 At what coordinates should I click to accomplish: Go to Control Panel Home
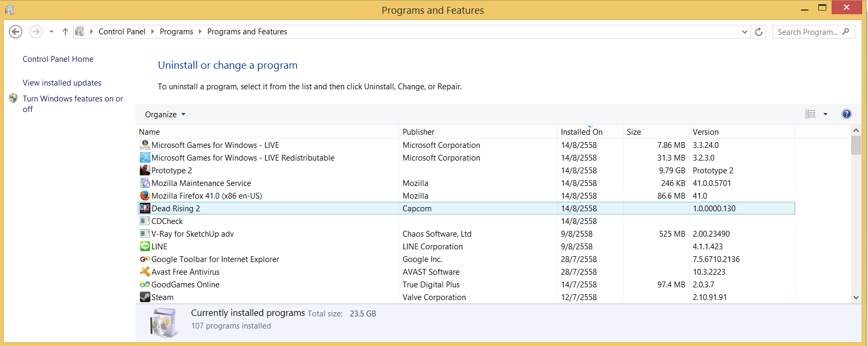pyautogui.click(x=58, y=59)
